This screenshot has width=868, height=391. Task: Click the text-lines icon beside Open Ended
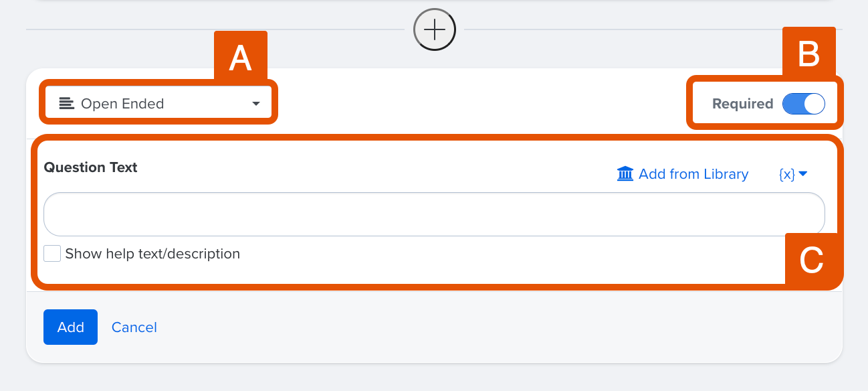point(66,104)
